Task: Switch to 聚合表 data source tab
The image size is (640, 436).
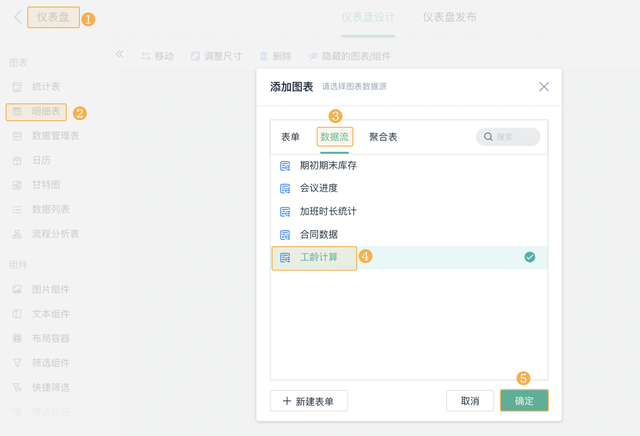Action: 383,137
